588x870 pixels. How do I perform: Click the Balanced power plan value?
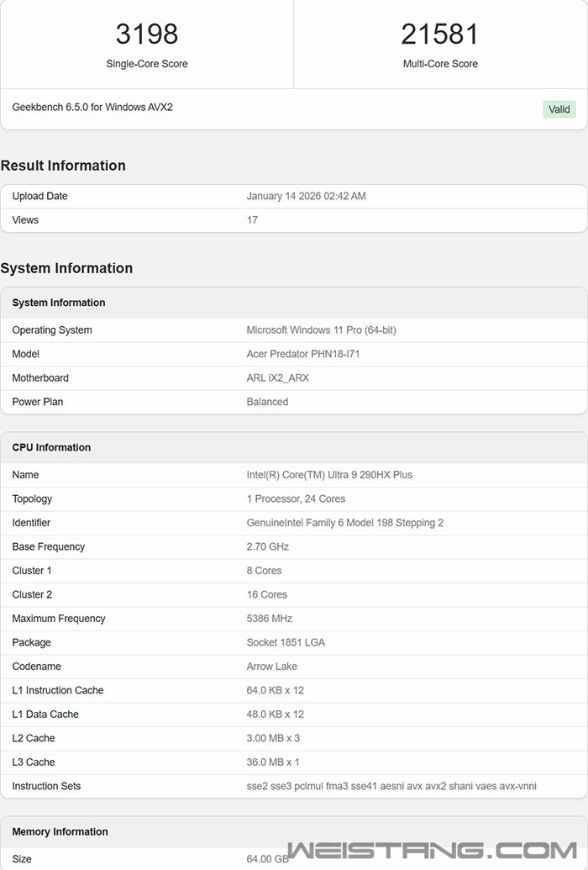(267, 402)
